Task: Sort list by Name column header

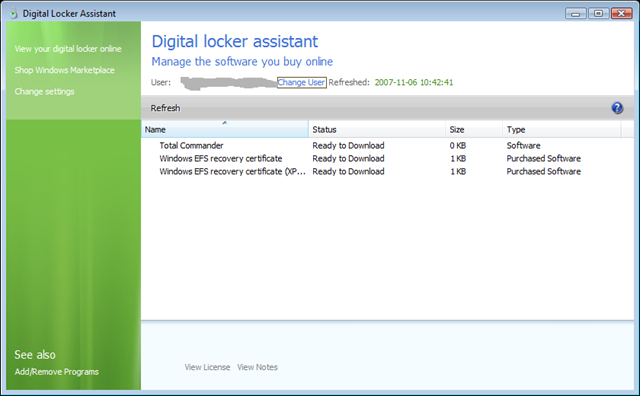Action: (224, 129)
